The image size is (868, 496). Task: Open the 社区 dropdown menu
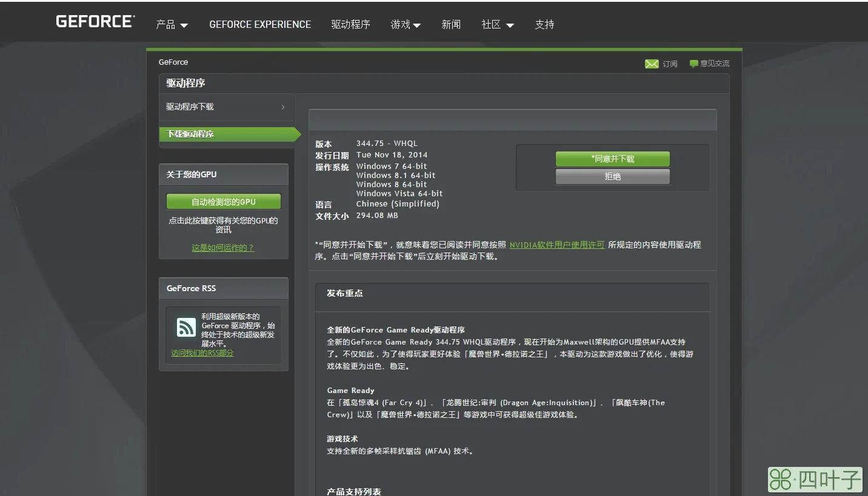(x=498, y=25)
